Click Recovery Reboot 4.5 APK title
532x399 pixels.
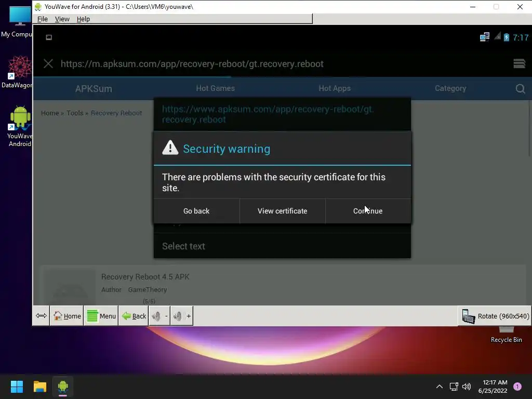[145, 277]
